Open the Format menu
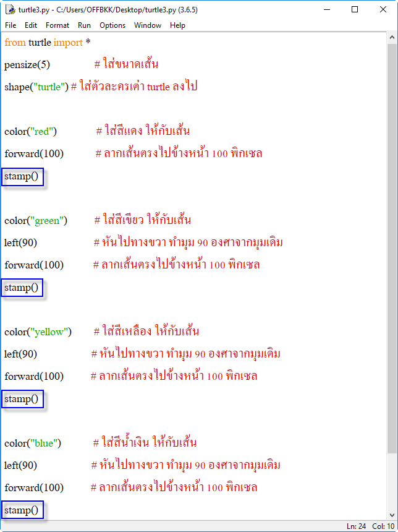This screenshot has width=398, height=532. click(57, 25)
